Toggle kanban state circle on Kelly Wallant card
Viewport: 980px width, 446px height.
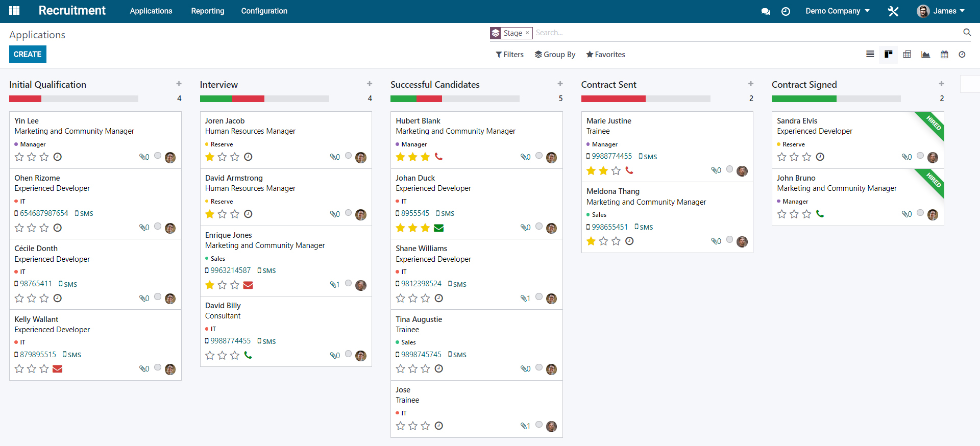click(x=158, y=367)
